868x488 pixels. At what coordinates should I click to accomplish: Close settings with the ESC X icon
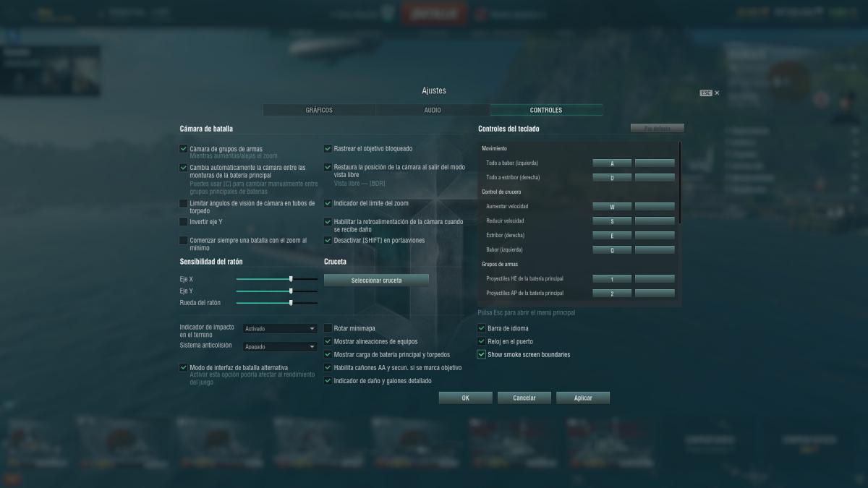tap(716, 93)
